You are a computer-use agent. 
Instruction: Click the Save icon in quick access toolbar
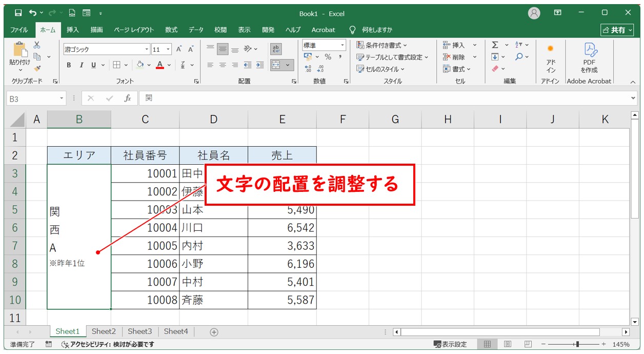pyautogui.click(x=18, y=13)
